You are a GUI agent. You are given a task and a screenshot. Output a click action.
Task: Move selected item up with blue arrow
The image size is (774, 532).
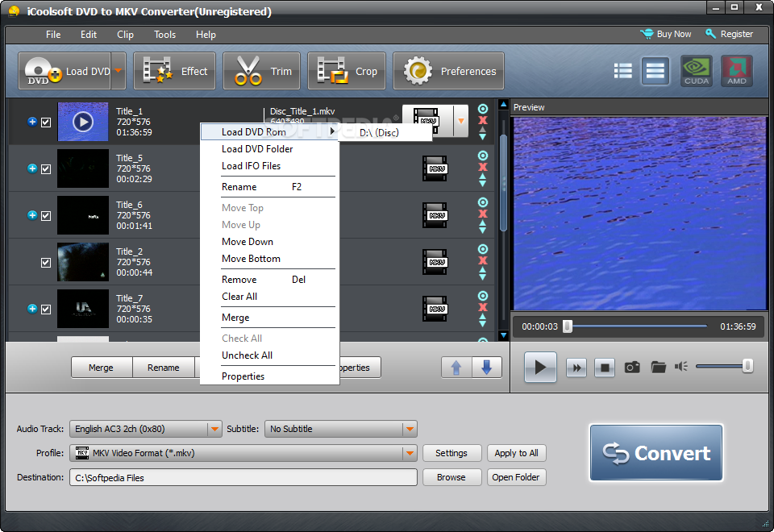[x=456, y=368]
